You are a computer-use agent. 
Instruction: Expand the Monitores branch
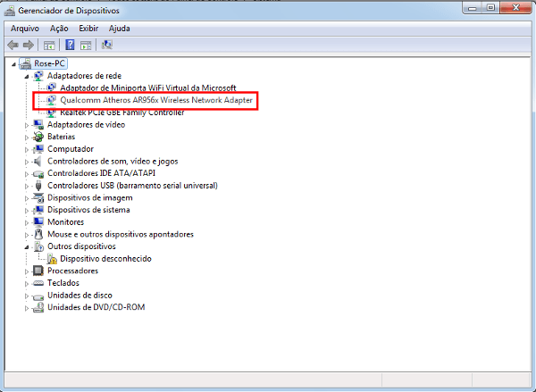click(x=27, y=222)
